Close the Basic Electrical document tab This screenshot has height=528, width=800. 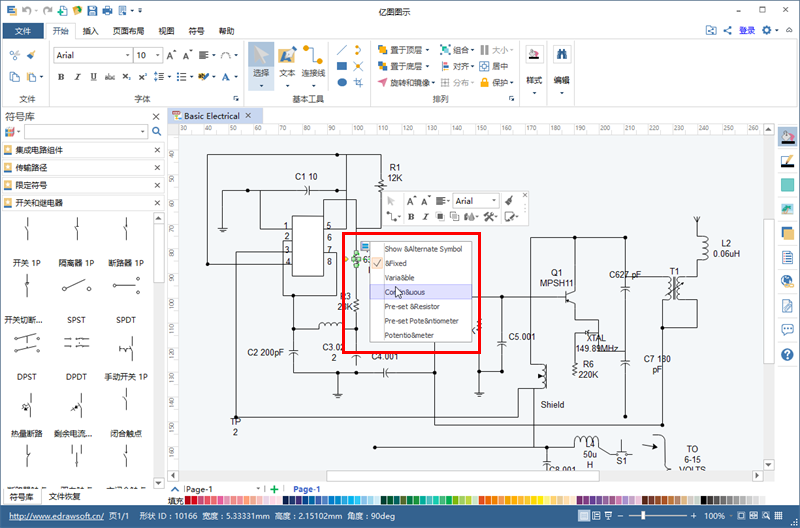click(x=248, y=116)
